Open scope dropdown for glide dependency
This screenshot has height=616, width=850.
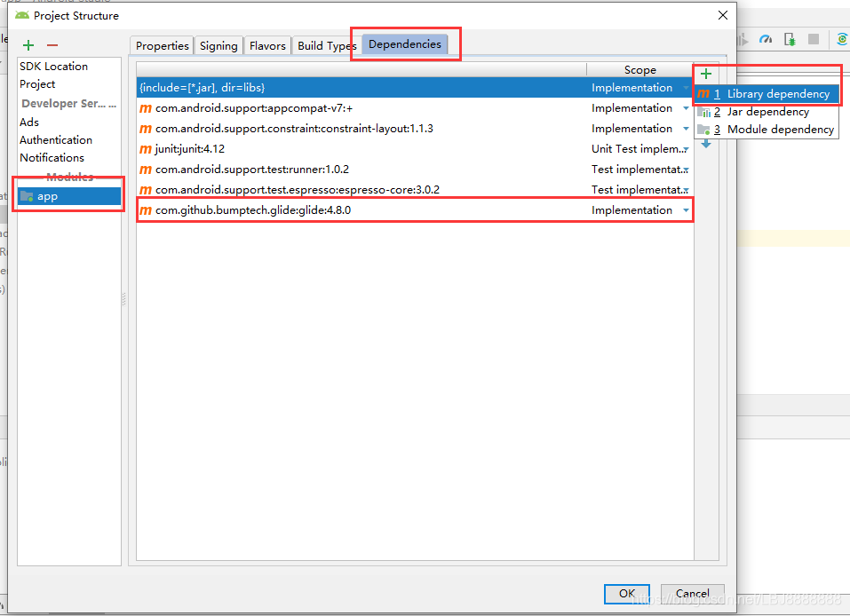pos(686,210)
